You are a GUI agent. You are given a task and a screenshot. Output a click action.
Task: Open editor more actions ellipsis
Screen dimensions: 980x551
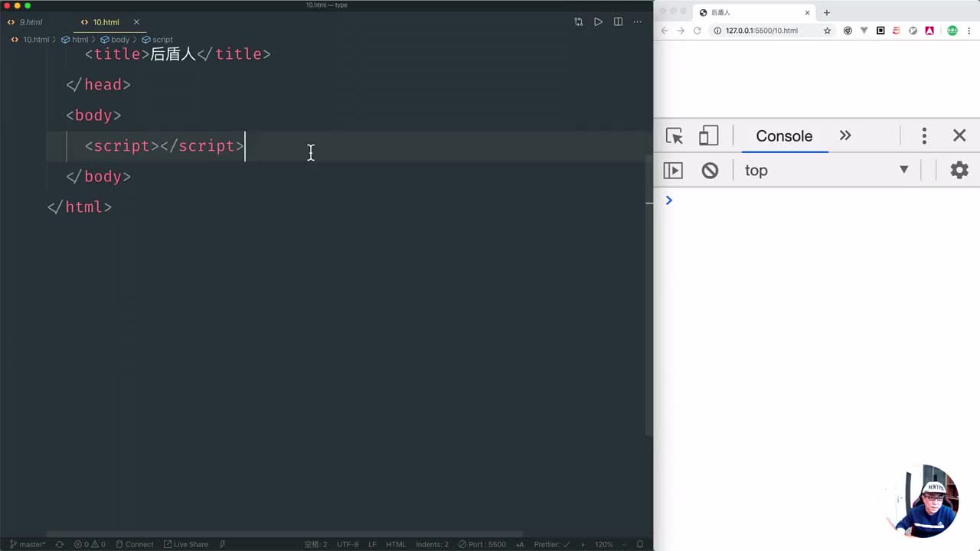coord(637,22)
